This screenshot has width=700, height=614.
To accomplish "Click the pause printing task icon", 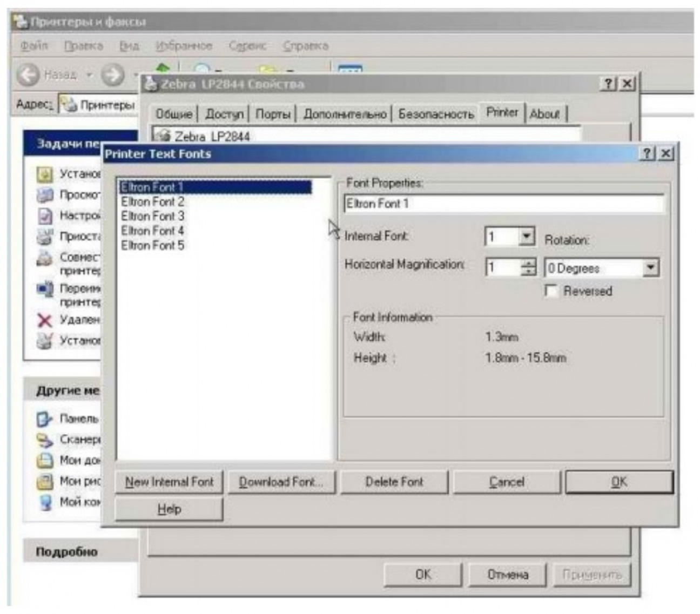I will pos(44,237).
